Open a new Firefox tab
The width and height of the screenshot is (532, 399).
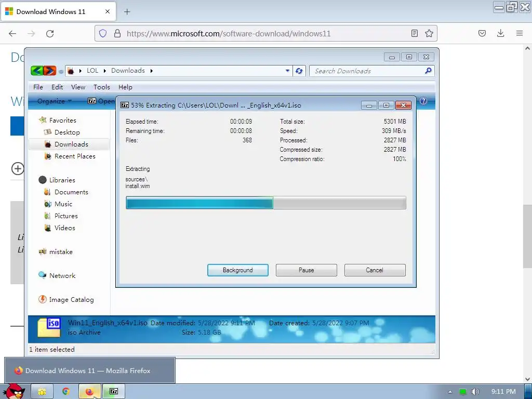coord(127,11)
